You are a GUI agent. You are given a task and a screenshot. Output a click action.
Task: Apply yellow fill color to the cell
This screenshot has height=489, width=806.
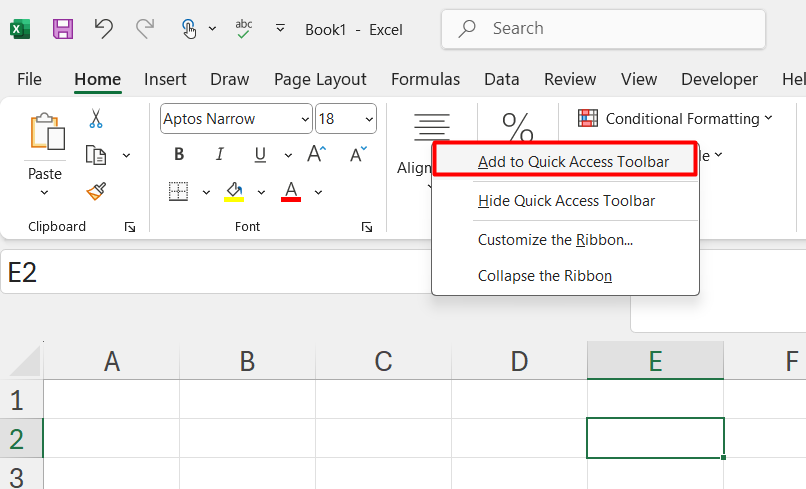(234, 192)
